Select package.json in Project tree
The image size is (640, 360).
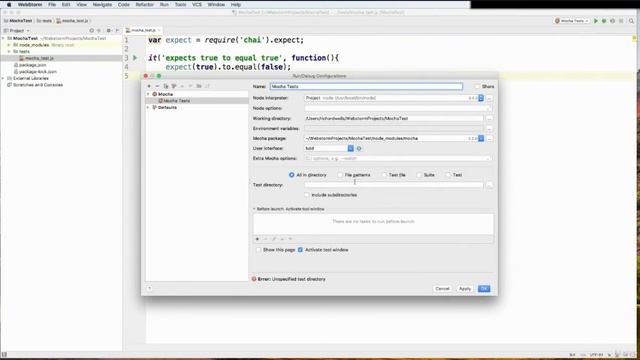pyautogui.click(x=33, y=65)
